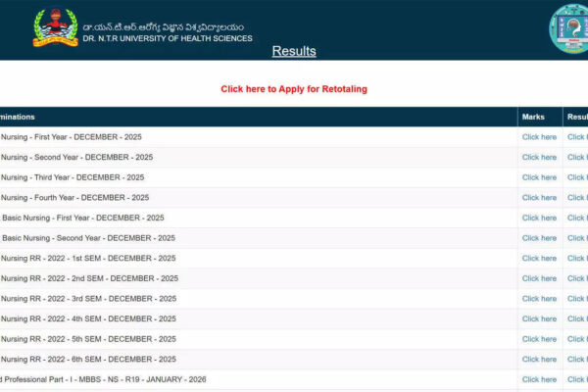Open Marks link for Nursing First Year December 2025
Screen dimensions: 588x392
coord(539,137)
